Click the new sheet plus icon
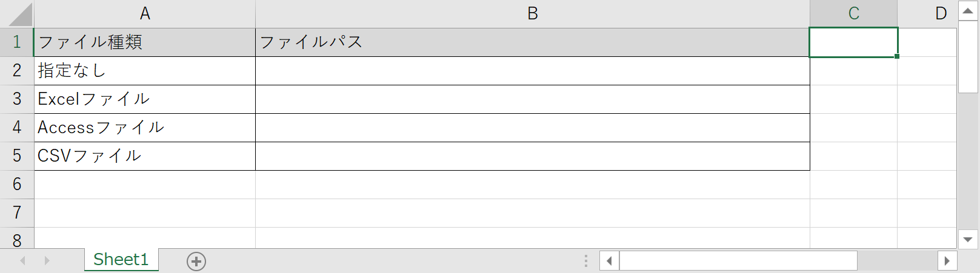Image resolution: width=980 pixels, height=273 pixels. click(196, 261)
